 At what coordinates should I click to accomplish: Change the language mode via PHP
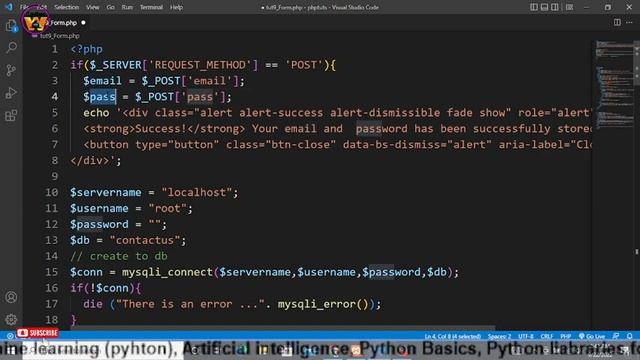565,336
